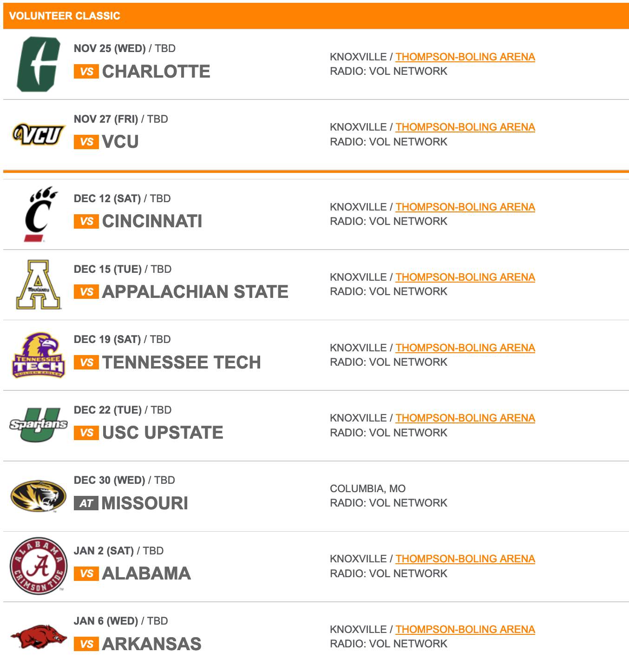This screenshot has width=629, height=672.
Task: Click the Volunteer Classic section header
Action: [316, 16]
